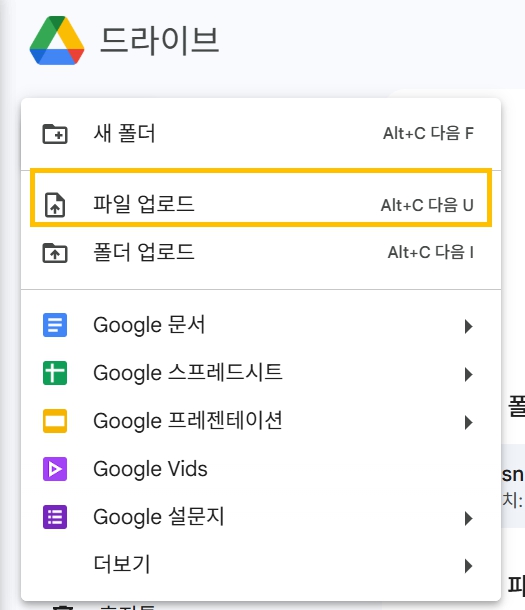This screenshot has height=610, width=525.
Task: Select Google 스프레드시트 menu entry
Action: coord(261,373)
